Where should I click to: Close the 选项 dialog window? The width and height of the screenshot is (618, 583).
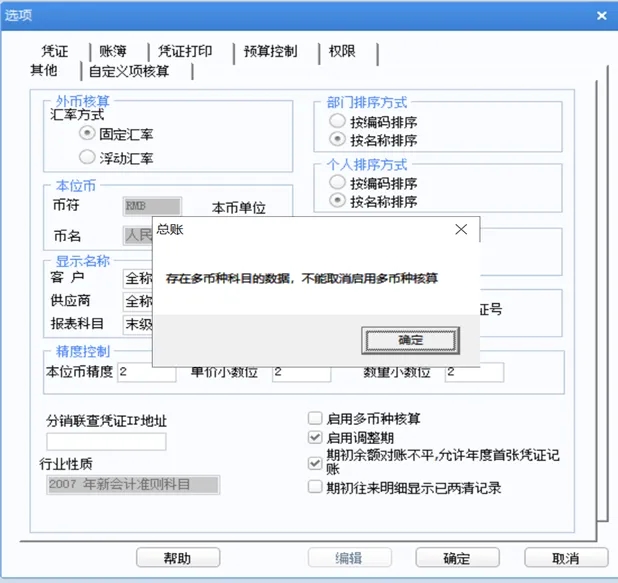(x=602, y=16)
